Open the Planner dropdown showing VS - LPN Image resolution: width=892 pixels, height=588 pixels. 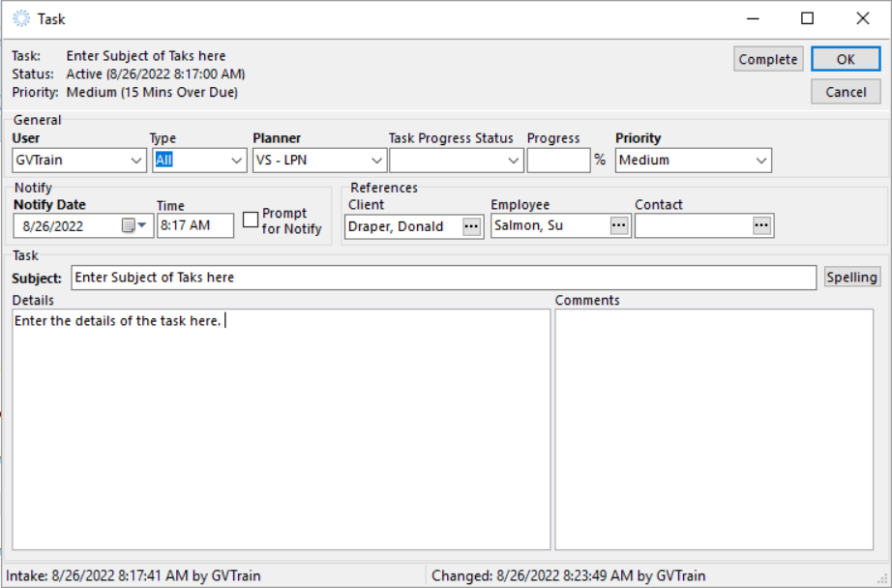point(375,160)
